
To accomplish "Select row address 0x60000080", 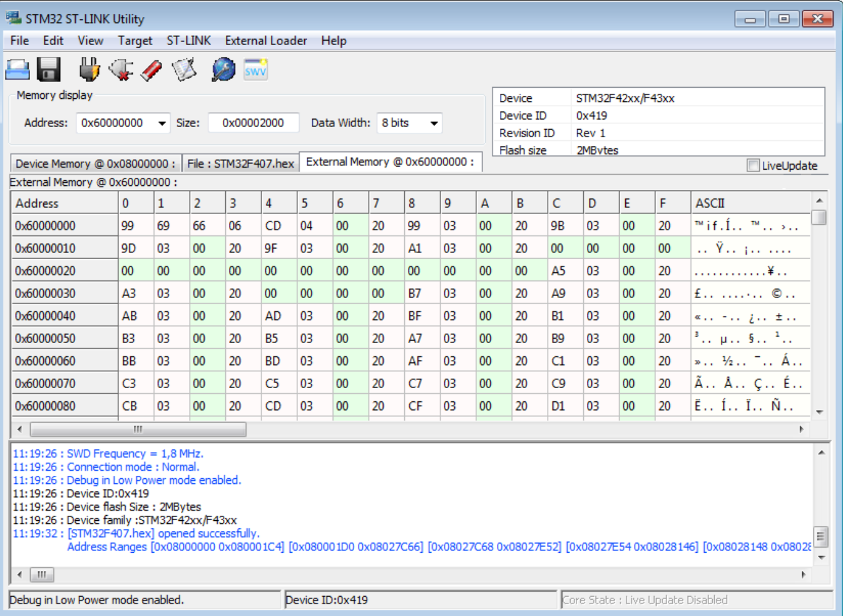I will pos(65,406).
